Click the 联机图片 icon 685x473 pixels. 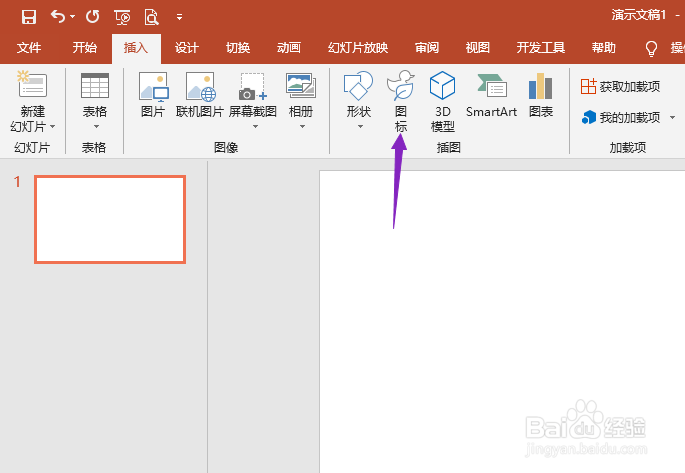(201, 86)
